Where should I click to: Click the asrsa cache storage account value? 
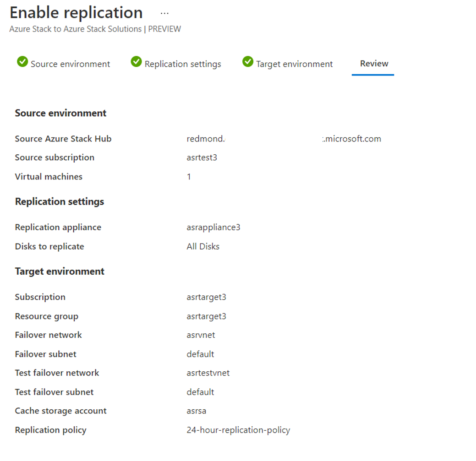(197, 411)
